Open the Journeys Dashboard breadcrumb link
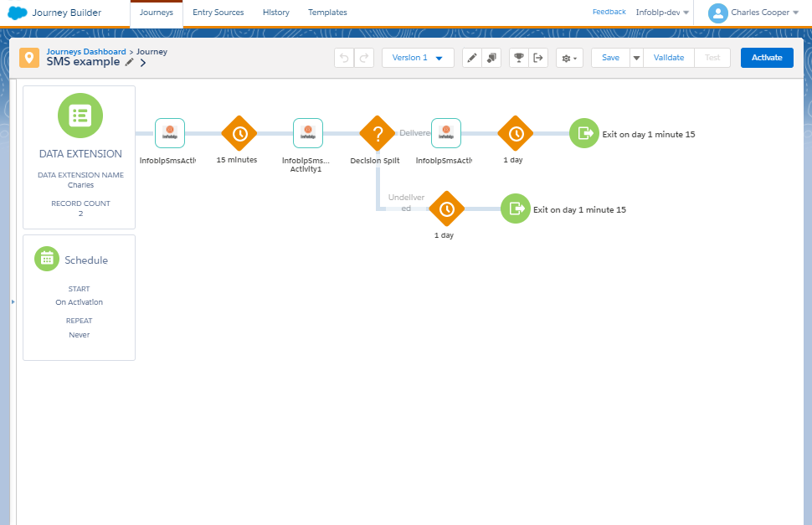This screenshot has height=525, width=812. click(86, 52)
